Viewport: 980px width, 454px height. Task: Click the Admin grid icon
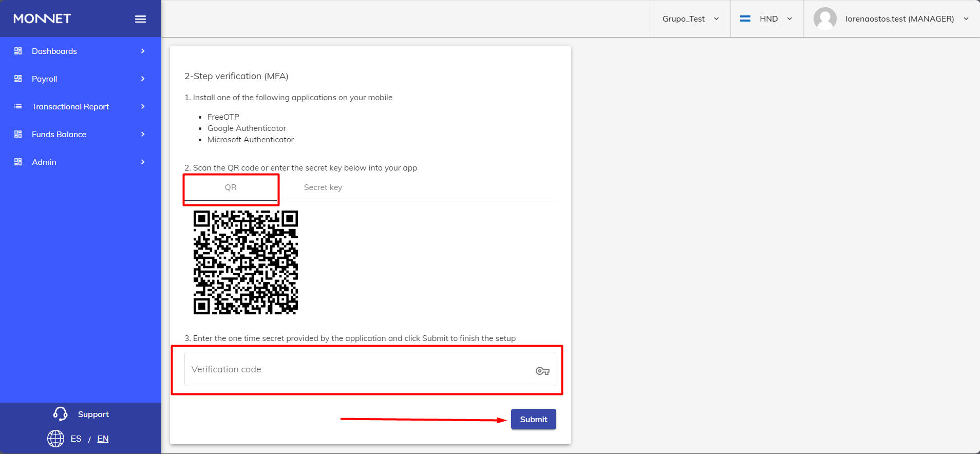pyautogui.click(x=18, y=162)
